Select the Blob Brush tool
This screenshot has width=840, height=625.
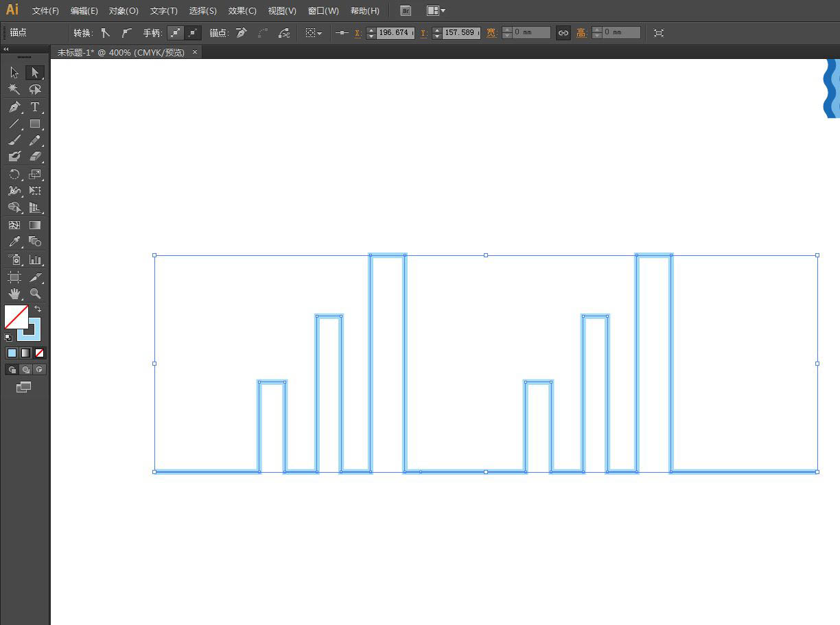(x=14, y=156)
